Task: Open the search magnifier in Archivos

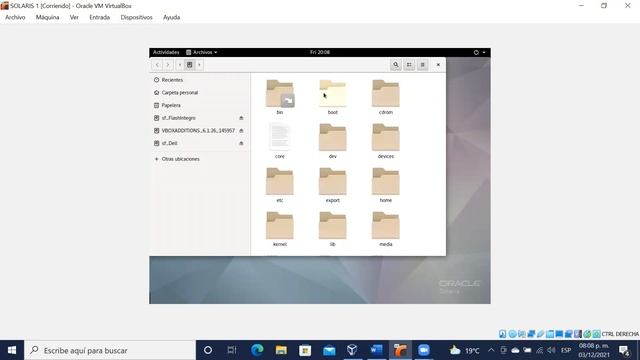Action: click(x=396, y=65)
